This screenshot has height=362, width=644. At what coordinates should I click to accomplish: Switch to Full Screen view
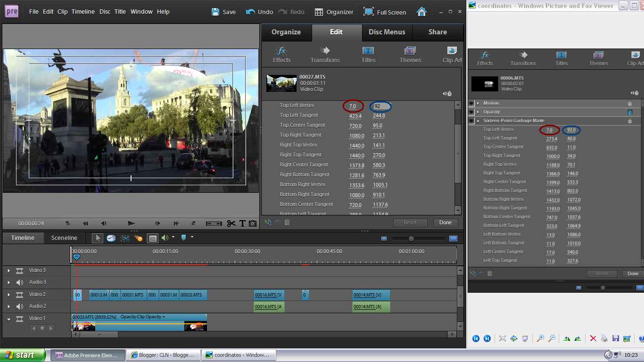tap(385, 12)
